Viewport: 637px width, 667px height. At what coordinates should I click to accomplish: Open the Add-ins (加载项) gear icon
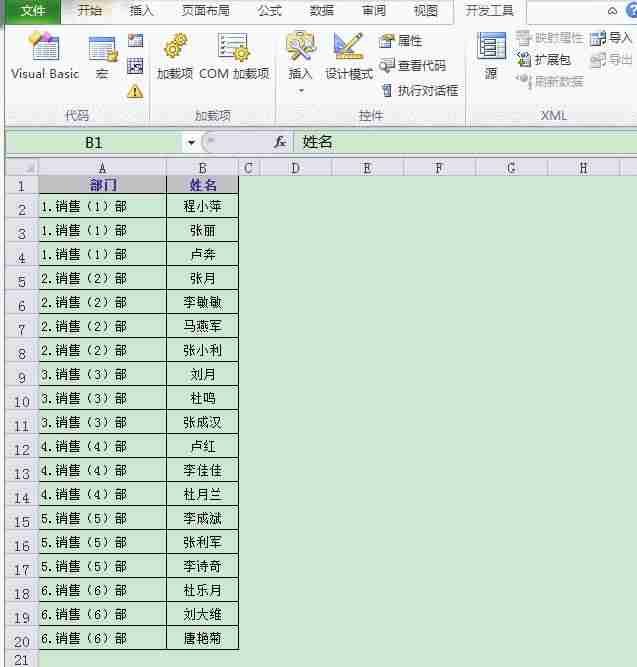click(175, 56)
